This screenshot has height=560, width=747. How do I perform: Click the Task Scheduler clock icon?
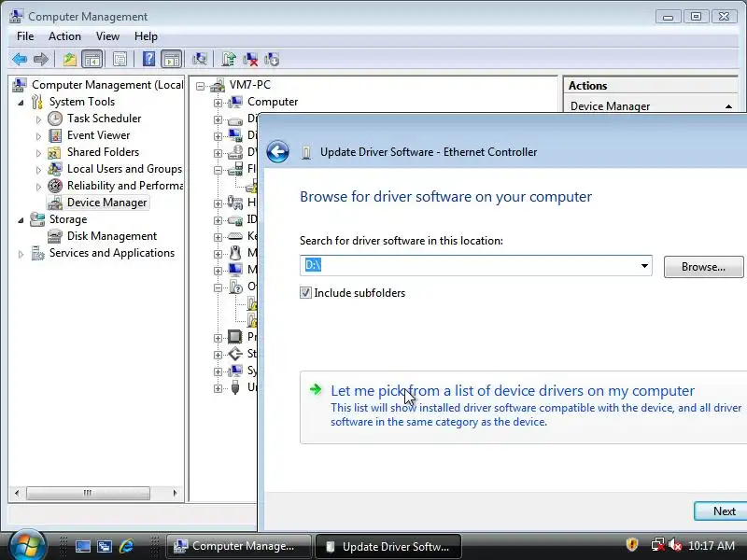pos(55,119)
